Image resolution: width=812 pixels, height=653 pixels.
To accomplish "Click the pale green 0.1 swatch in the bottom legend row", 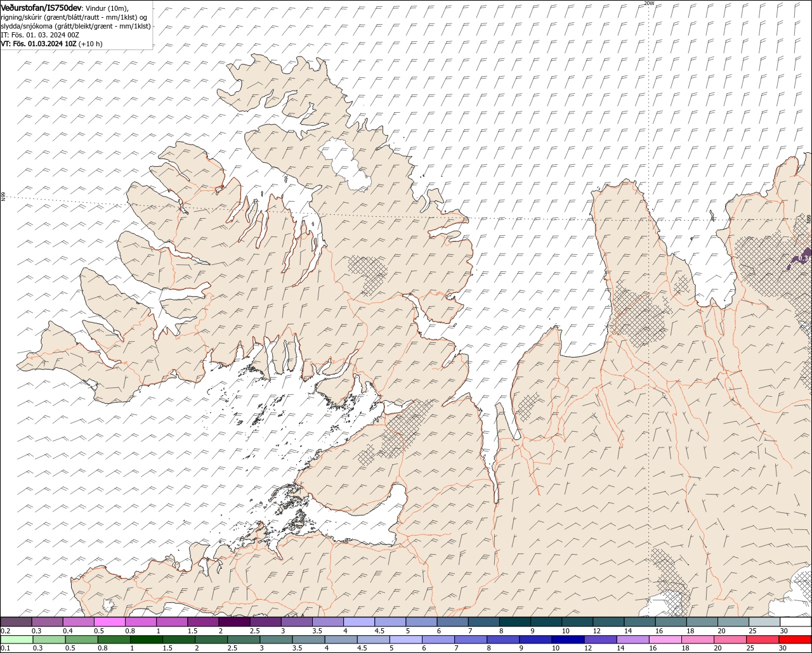I will (17, 640).
